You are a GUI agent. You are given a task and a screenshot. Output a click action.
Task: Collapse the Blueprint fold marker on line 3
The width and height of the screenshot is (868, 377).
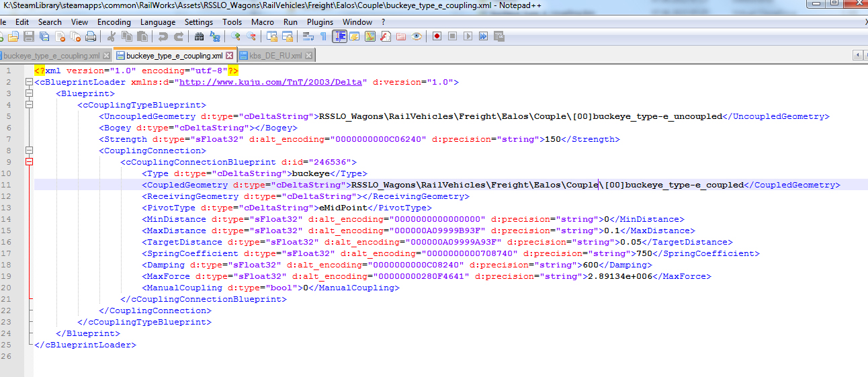click(29, 93)
